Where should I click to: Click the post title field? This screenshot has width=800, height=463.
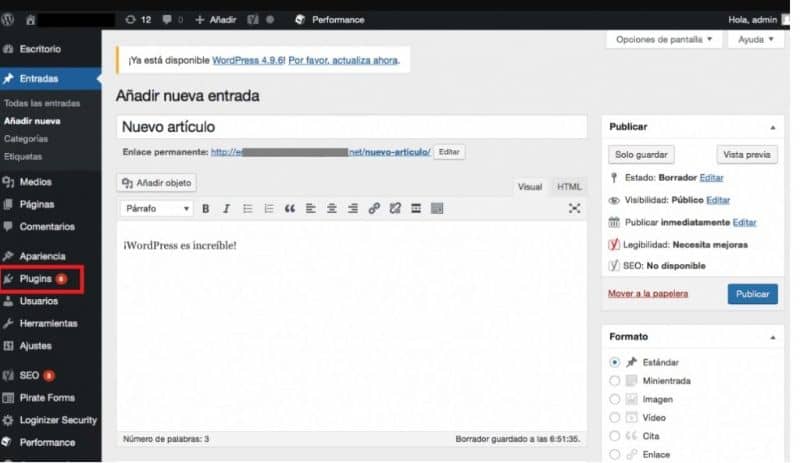pyautogui.click(x=352, y=127)
